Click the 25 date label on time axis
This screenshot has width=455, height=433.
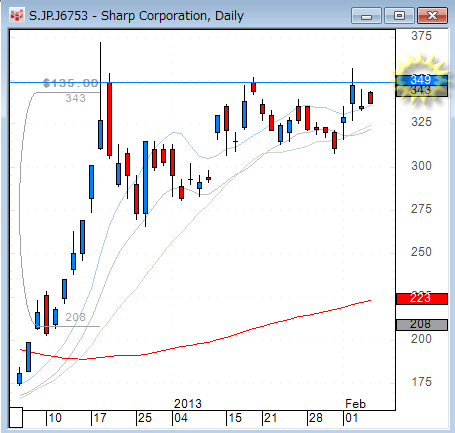point(145,418)
